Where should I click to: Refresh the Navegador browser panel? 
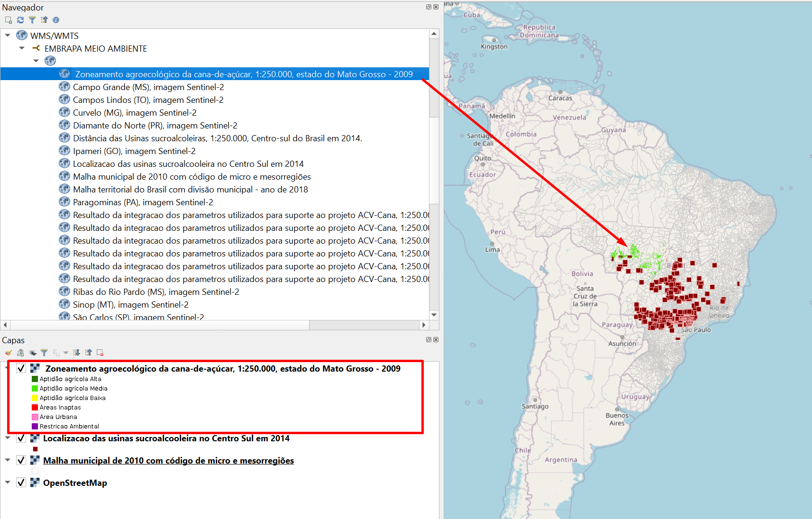coord(20,19)
